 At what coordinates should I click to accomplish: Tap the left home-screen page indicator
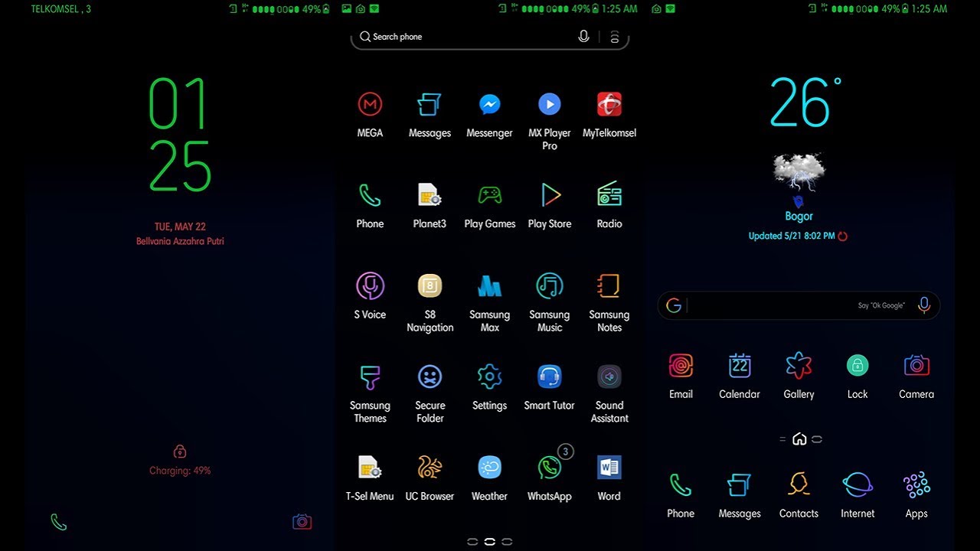(x=782, y=439)
